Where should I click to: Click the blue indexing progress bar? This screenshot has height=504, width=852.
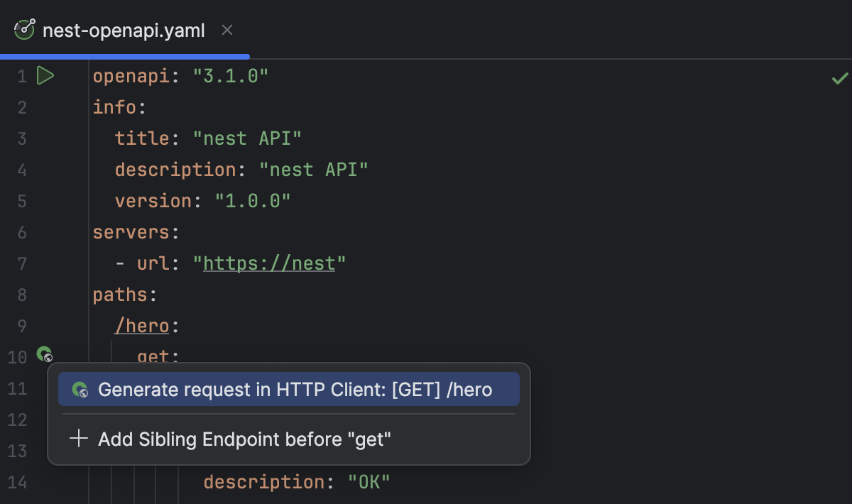(125, 56)
